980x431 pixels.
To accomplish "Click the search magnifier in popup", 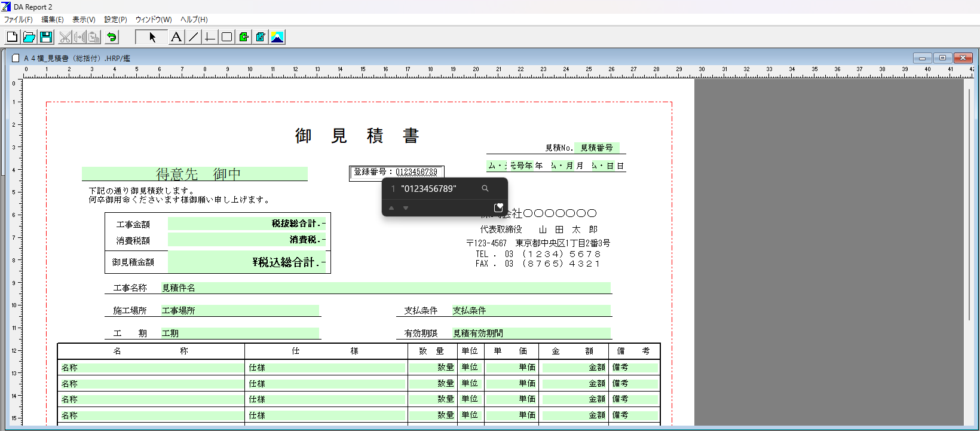I will point(485,188).
